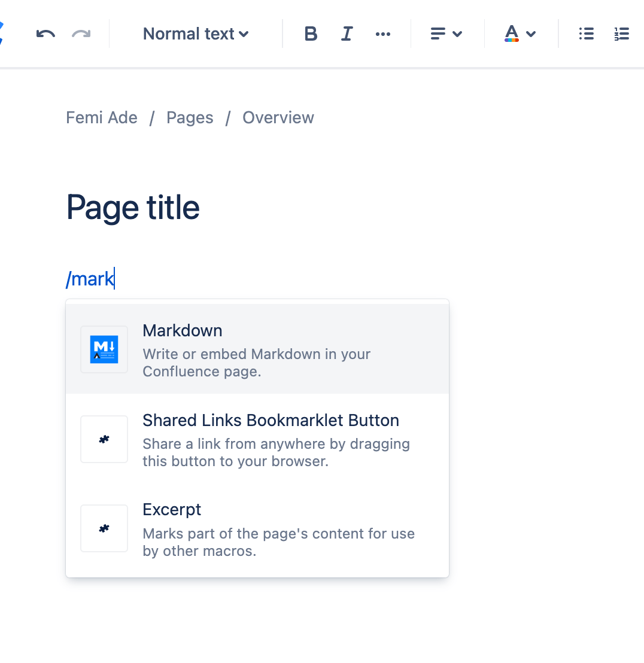
Task: Open the Pages breadcrumb link
Action: [x=190, y=117]
